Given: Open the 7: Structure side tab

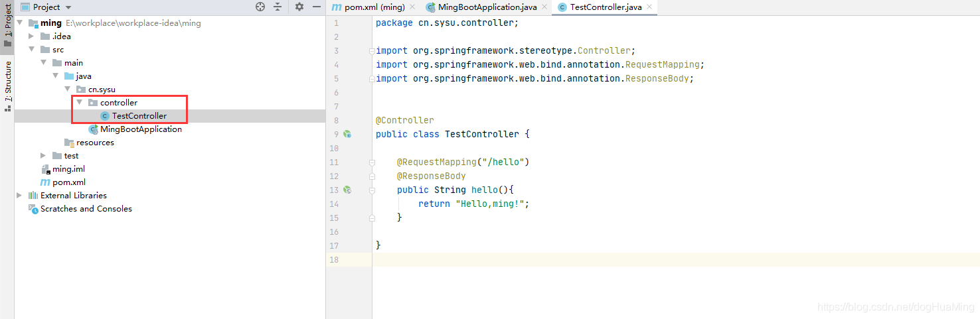Looking at the screenshot, I should pos(7,85).
